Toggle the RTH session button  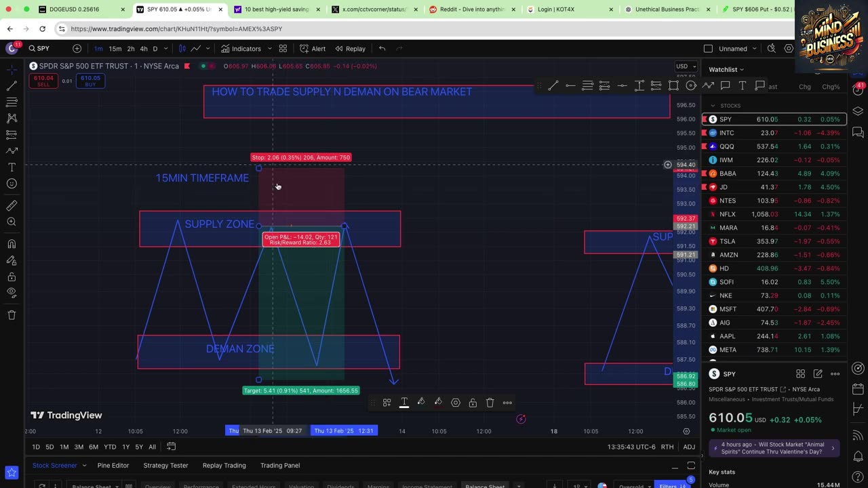(x=667, y=447)
